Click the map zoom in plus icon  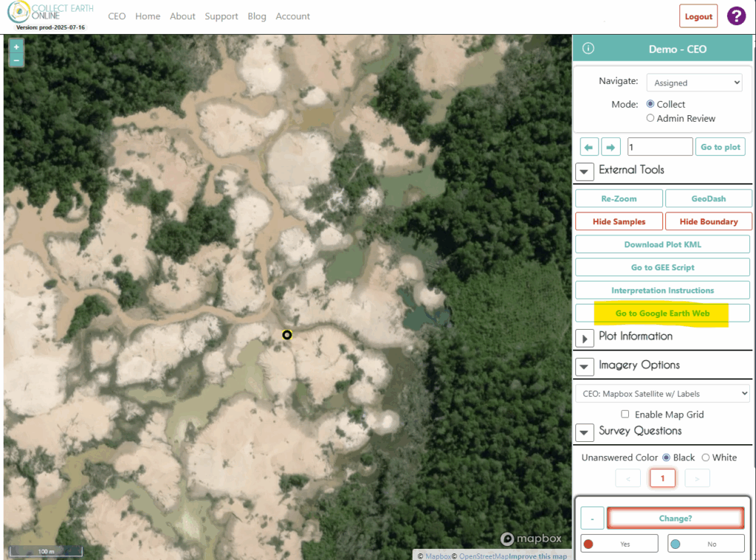pyautogui.click(x=16, y=46)
